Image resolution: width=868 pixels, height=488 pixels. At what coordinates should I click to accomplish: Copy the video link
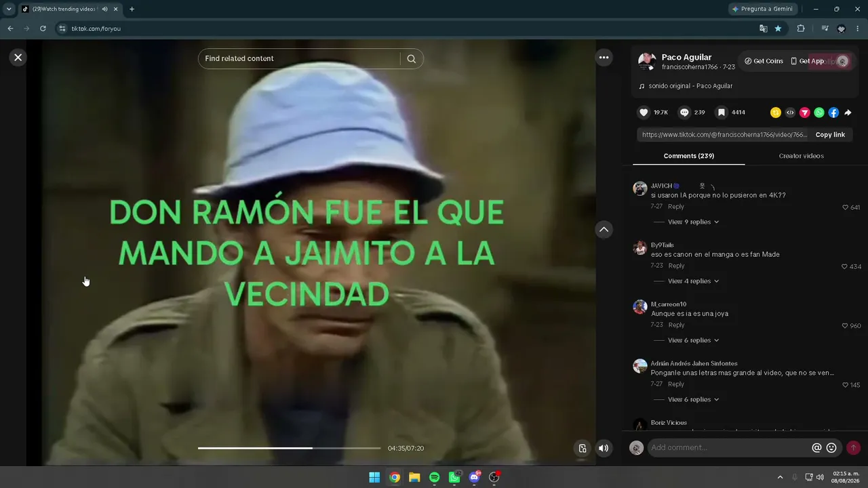(x=830, y=135)
